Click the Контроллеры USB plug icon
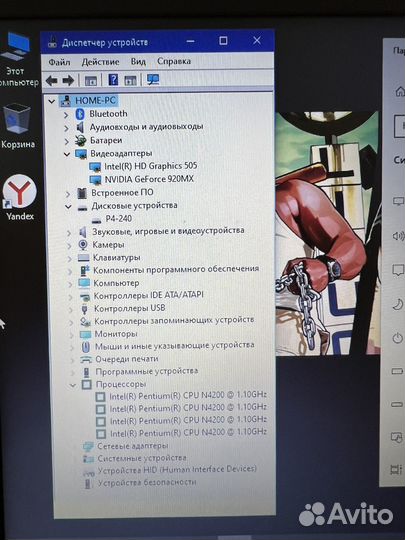Viewport: 405px width, 540px height. [84, 309]
